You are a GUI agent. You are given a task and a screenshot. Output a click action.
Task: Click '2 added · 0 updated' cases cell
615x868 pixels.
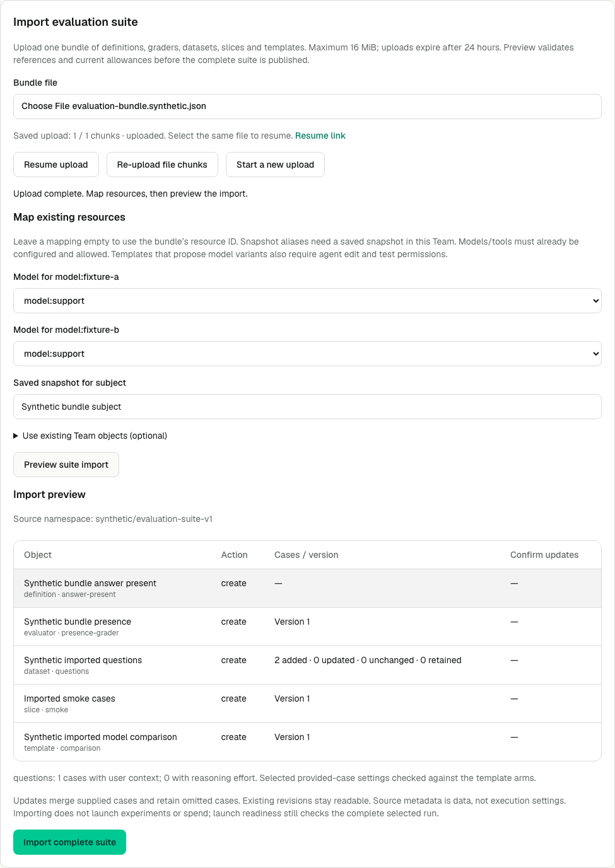(368, 660)
